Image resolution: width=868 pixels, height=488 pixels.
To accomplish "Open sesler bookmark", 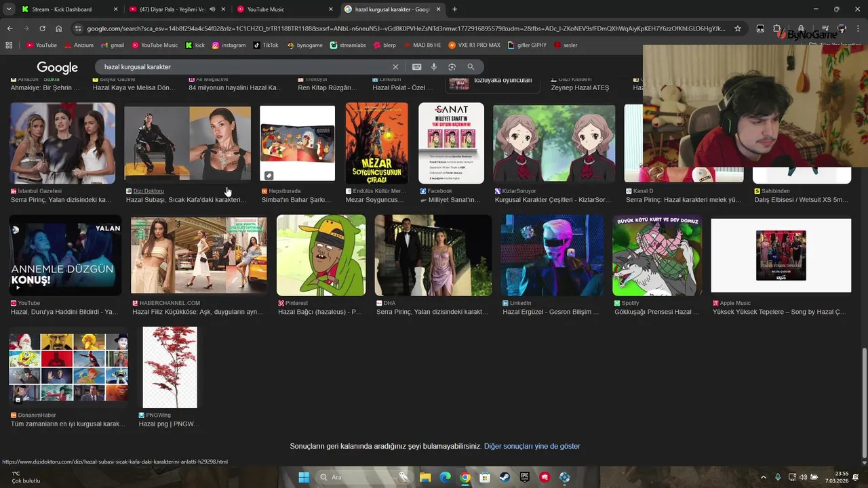I will [x=566, y=45].
